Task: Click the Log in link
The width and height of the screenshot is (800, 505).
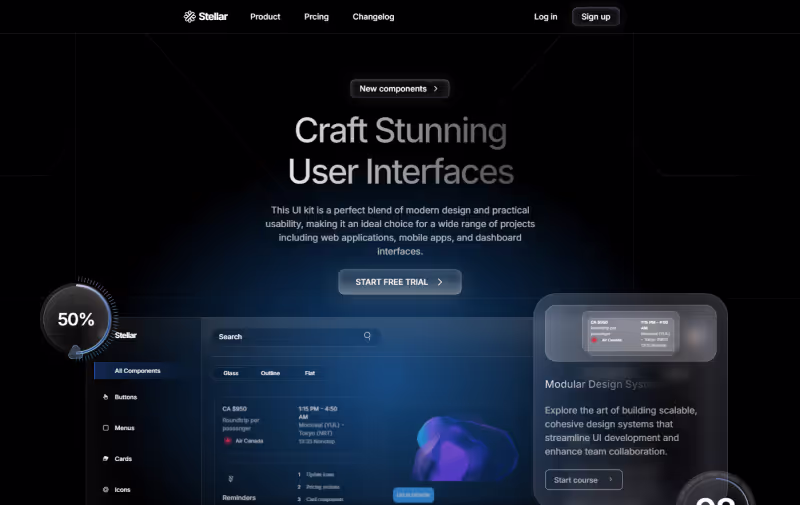Action: coord(545,17)
